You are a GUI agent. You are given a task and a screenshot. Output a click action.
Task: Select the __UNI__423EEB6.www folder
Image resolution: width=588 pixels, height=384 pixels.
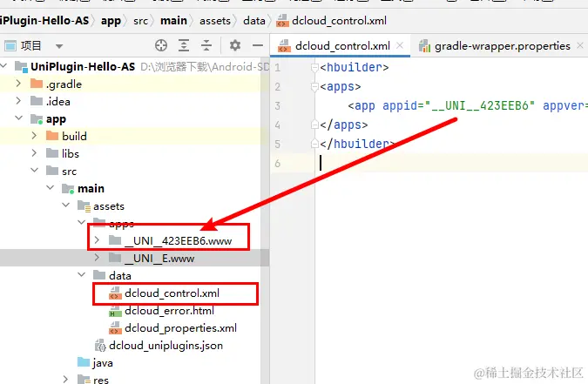point(170,240)
